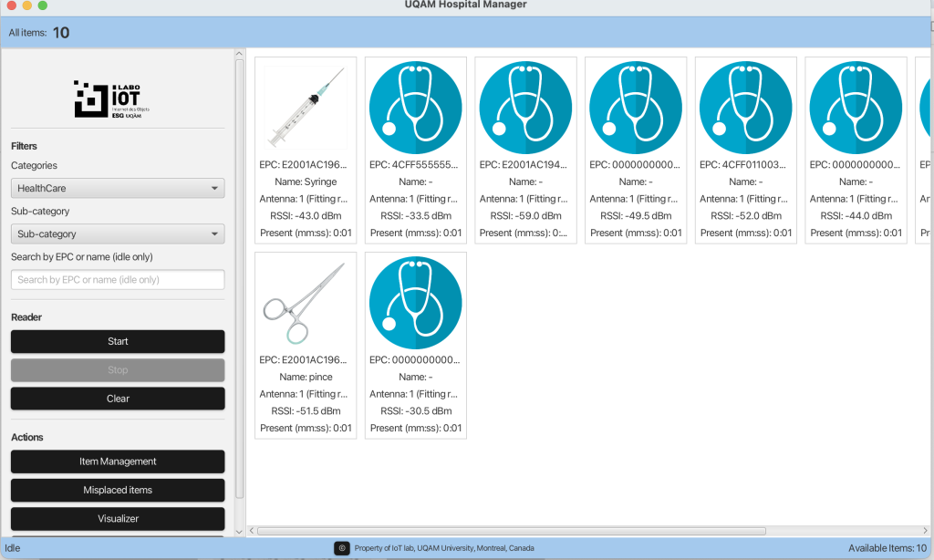
Task: Launch the Visualizer
Action: [x=118, y=519]
